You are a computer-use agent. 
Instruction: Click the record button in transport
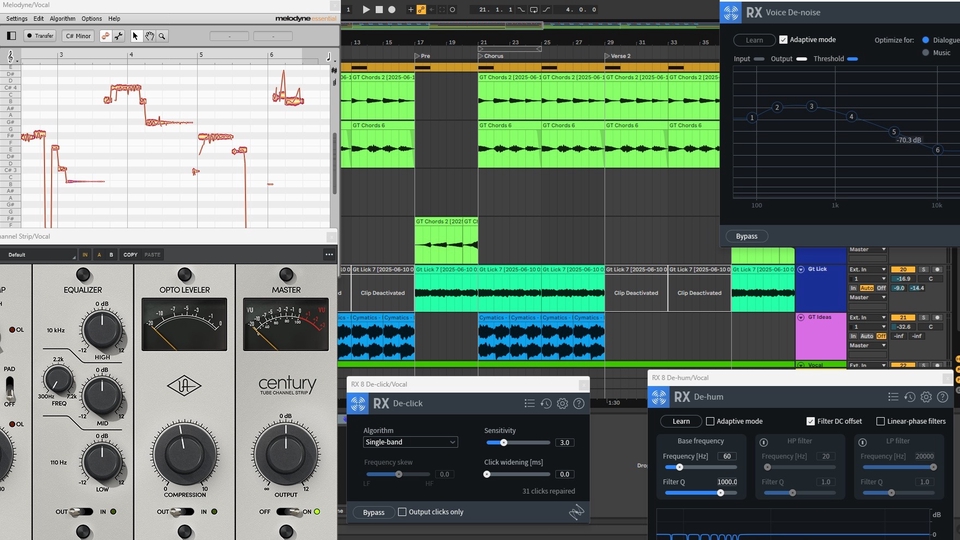coord(392,9)
